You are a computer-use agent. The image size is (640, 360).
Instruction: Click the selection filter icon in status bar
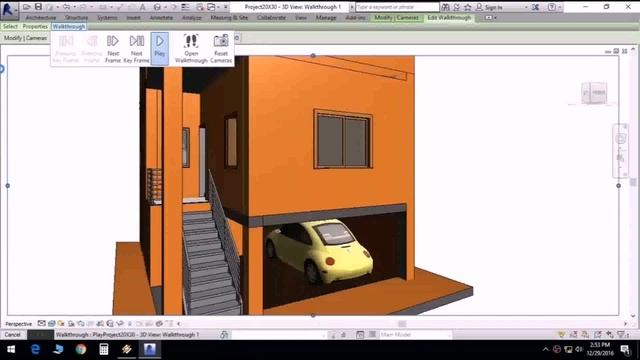pos(622,335)
